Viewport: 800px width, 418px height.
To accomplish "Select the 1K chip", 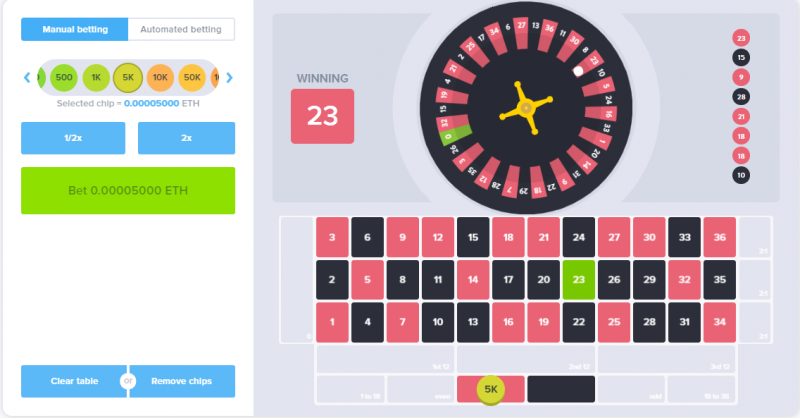I will [x=96, y=78].
